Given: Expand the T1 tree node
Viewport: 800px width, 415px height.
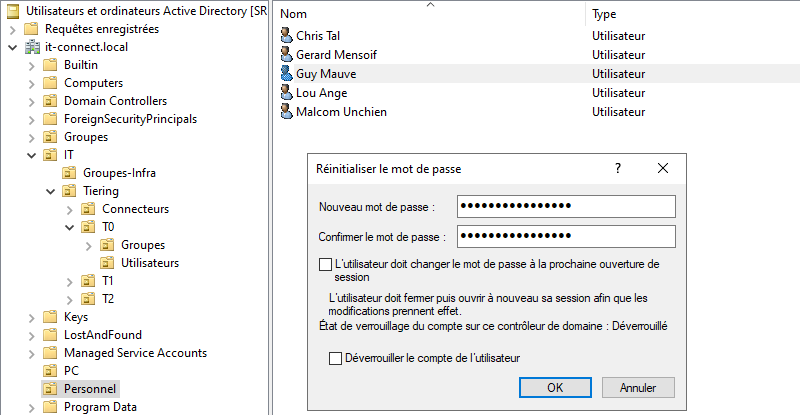Looking at the screenshot, I should [69, 281].
